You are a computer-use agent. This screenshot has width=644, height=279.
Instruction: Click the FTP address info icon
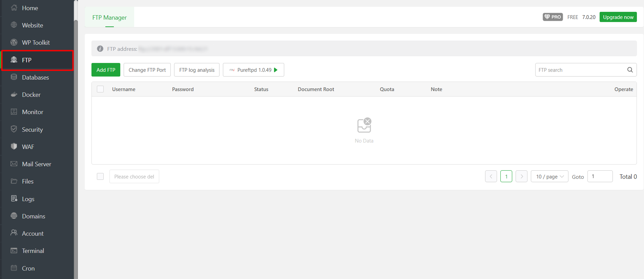click(x=100, y=49)
